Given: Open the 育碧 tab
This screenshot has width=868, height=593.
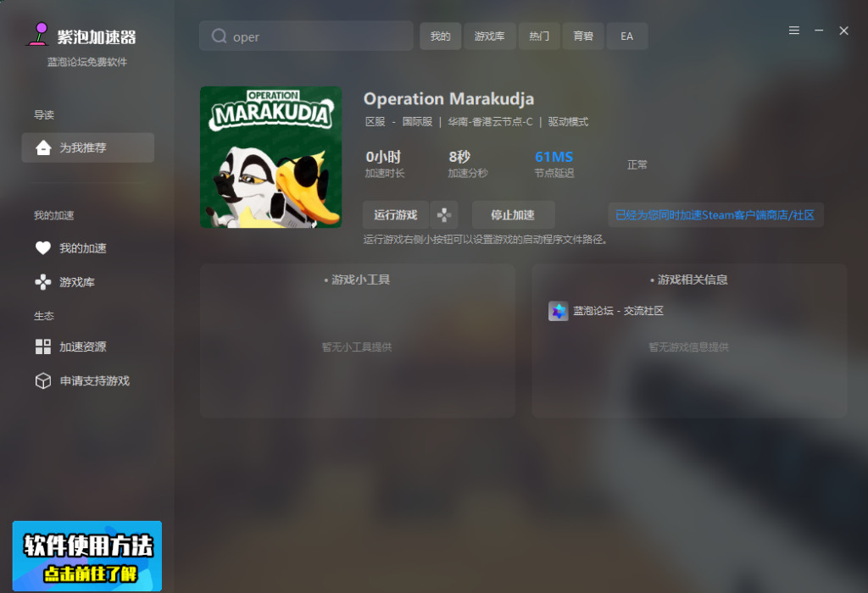Looking at the screenshot, I should click(x=583, y=36).
